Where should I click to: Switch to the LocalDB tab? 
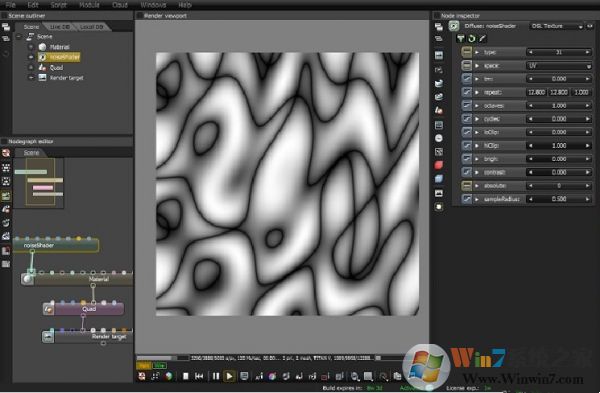click(91, 27)
